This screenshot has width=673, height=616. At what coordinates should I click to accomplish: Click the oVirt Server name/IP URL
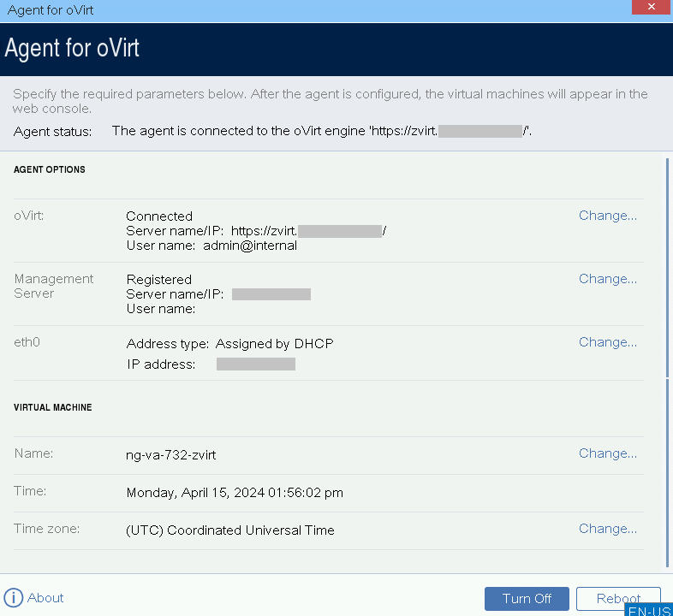[308, 231]
